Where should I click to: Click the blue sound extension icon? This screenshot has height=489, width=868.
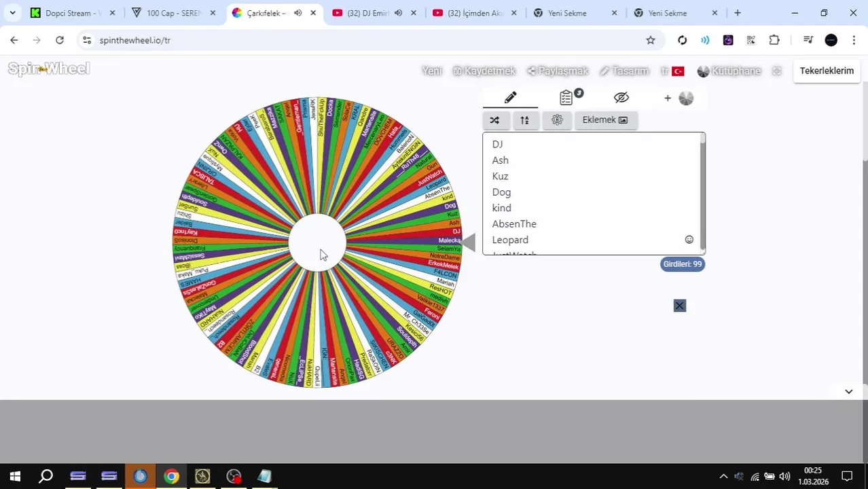pos(705,40)
